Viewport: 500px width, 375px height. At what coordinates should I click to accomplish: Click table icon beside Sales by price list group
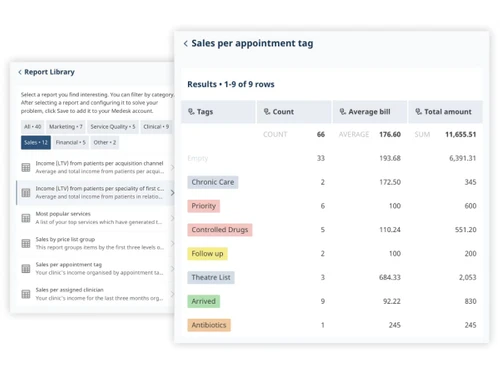click(x=26, y=243)
